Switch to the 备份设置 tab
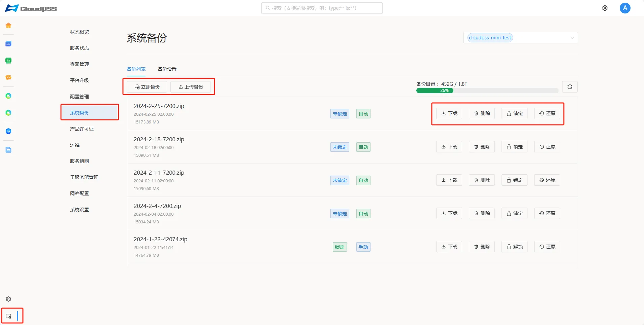The height and width of the screenshot is (325, 644). [167, 69]
